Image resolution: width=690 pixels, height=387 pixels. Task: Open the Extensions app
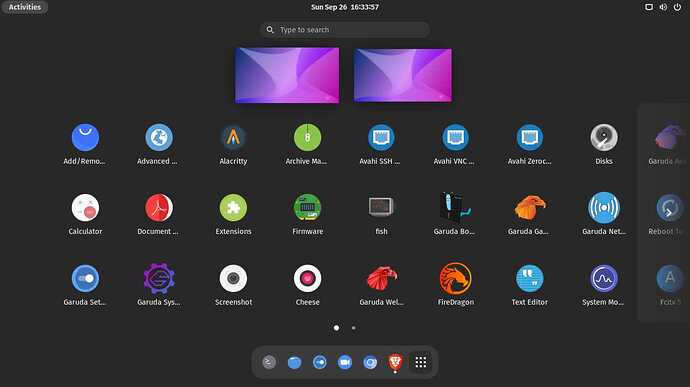coord(233,208)
